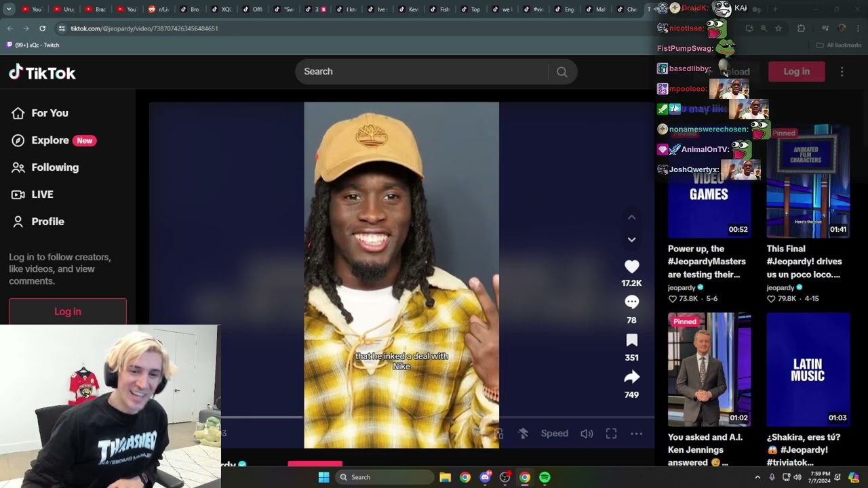The height and width of the screenshot is (488, 868).
Task: Reload the page with refresh icon
Action: [42, 28]
